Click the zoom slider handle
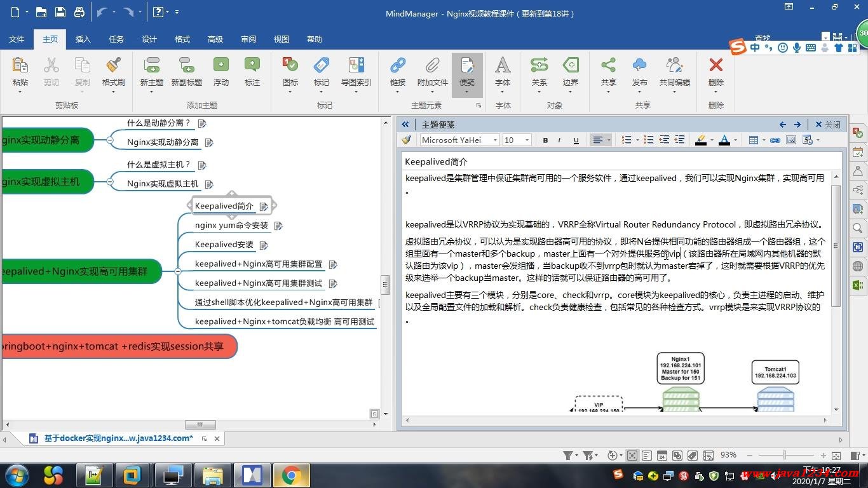The height and width of the screenshot is (488, 868). (x=785, y=456)
